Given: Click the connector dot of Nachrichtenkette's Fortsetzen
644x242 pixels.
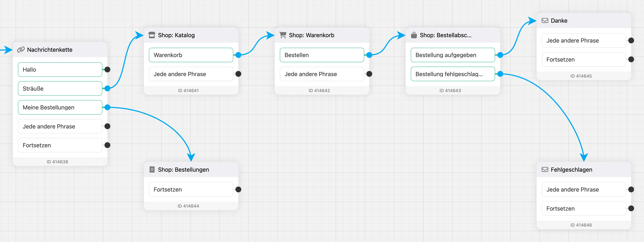Looking at the screenshot, I should click(107, 145).
